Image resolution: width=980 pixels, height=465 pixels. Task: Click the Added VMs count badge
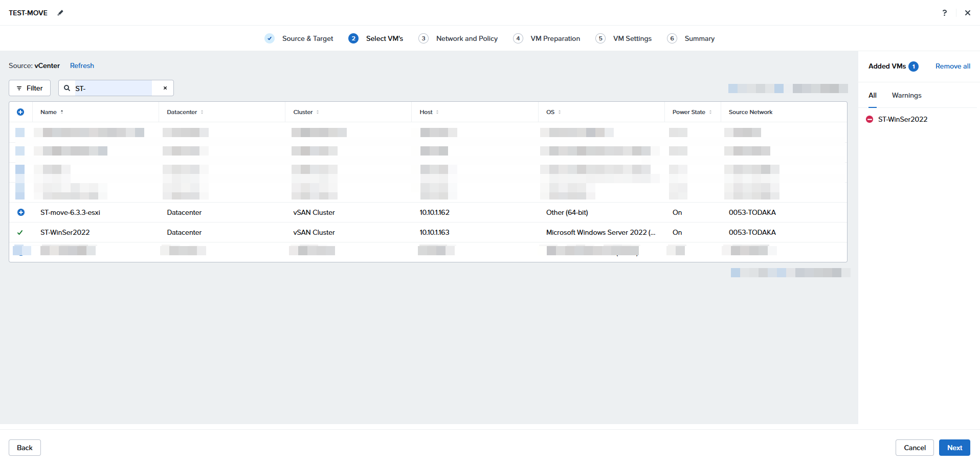(x=914, y=67)
